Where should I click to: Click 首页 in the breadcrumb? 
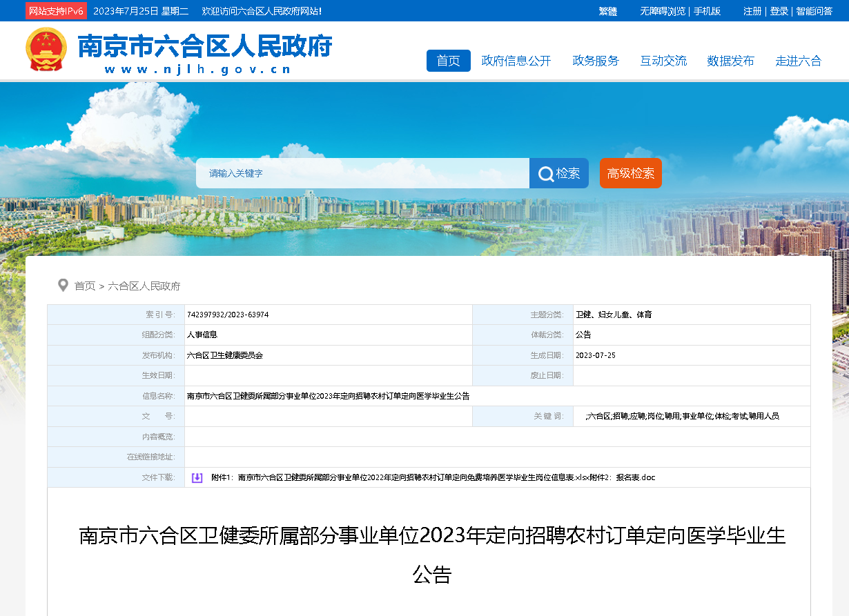[85, 286]
